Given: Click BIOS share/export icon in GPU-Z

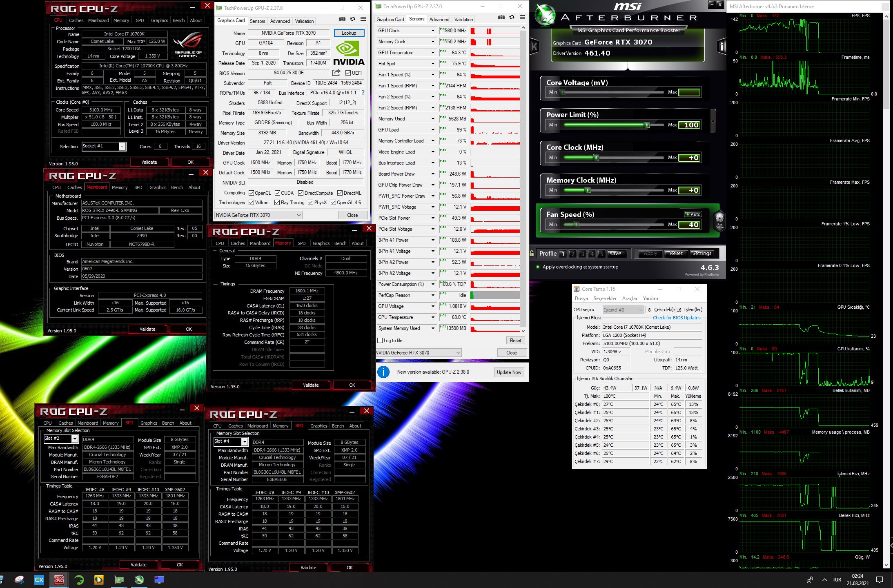Looking at the screenshot, I should [x=336, y=73].
